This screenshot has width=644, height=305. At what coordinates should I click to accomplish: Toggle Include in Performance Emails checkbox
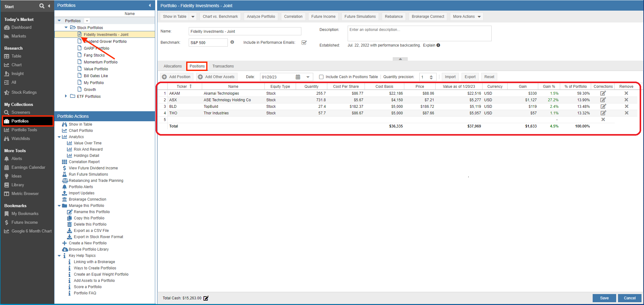[304, 42]
